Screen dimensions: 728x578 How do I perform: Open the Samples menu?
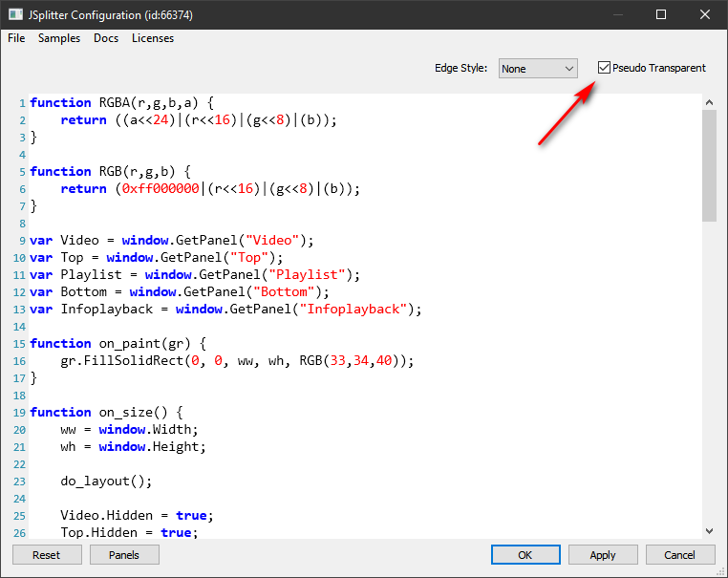click(59, 38)
